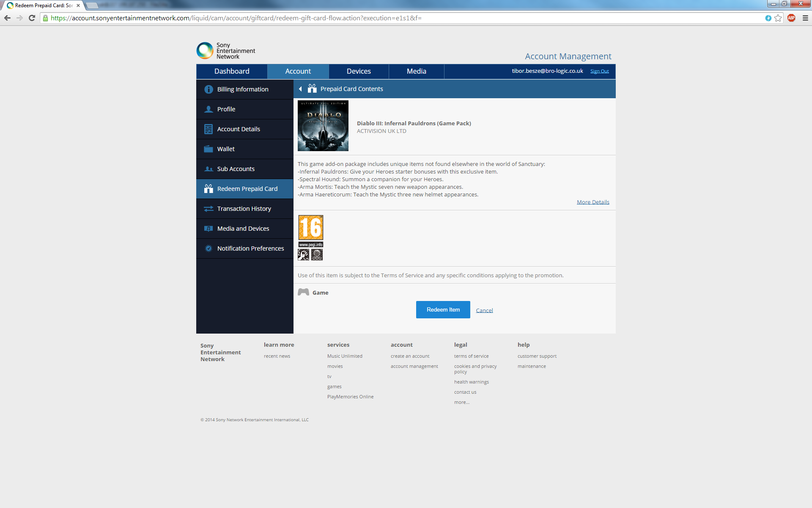Click the Wallet icon in sidebar
The height and width of the screenshot is (508, 812).
[208, 149]
